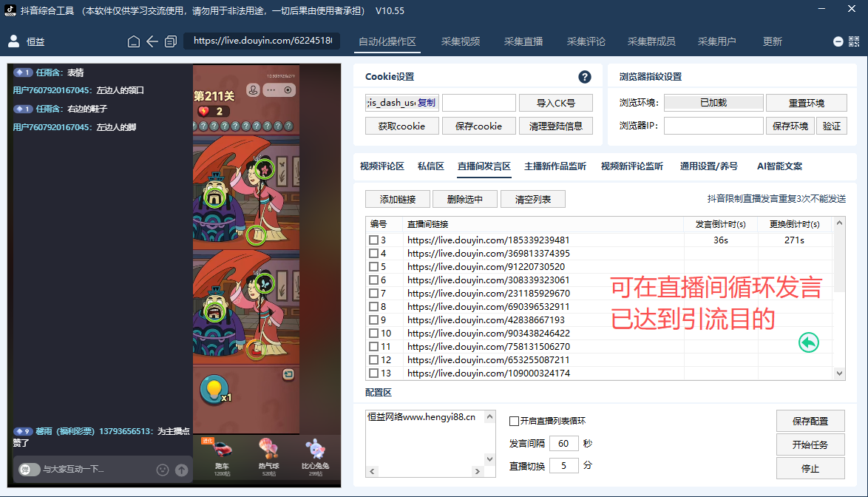Open the 采集群成员 tab

click(651, 41)
